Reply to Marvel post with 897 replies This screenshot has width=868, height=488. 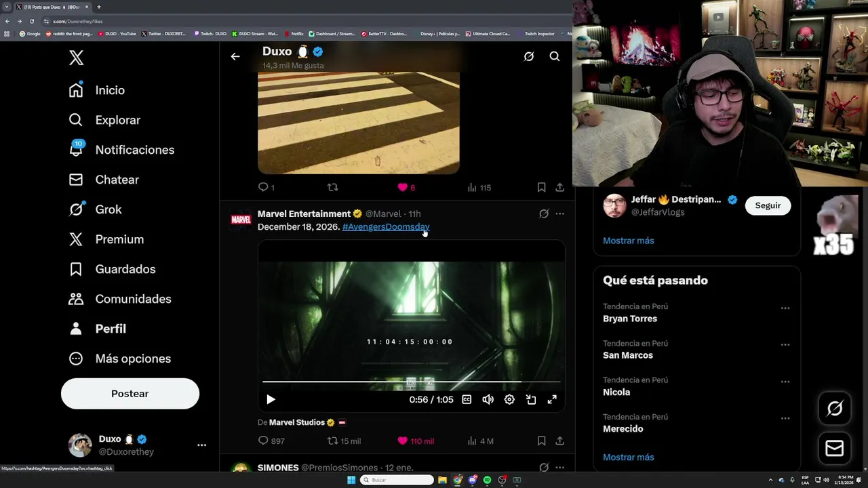[271, 441]
